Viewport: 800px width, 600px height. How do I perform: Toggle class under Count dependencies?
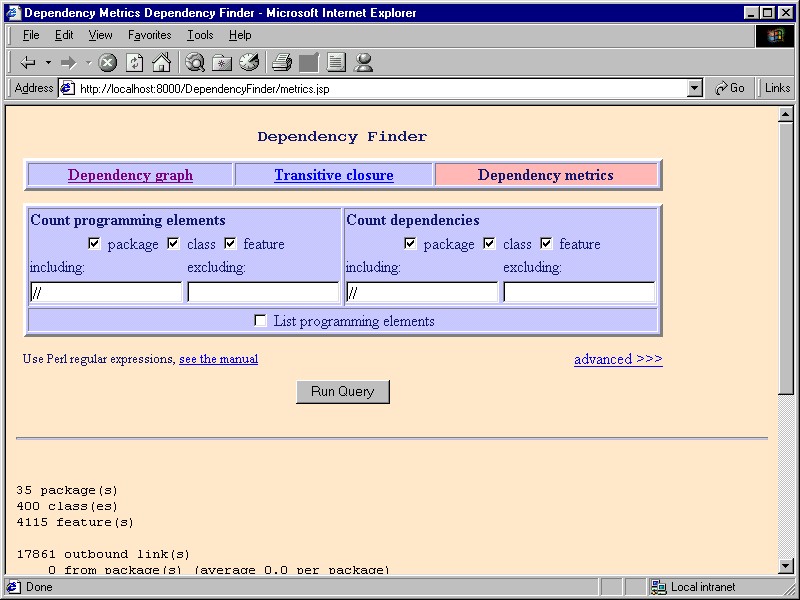click(489, 243)
